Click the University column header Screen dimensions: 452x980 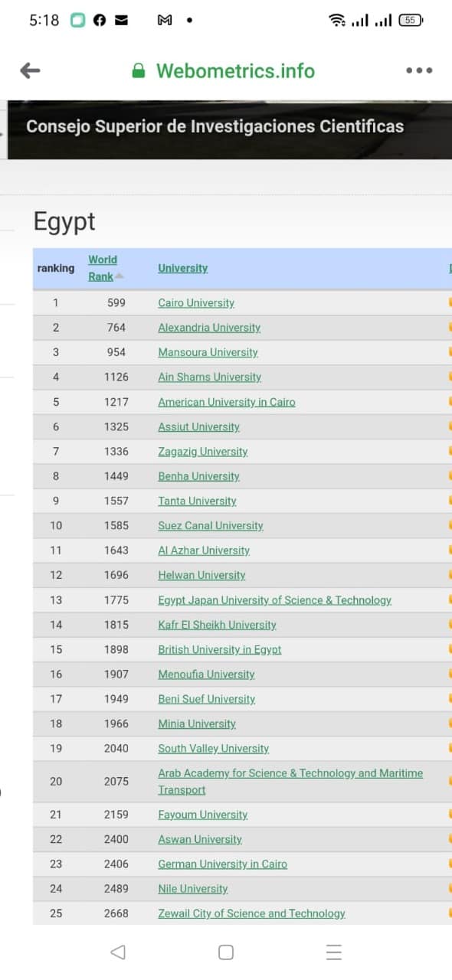pyautogui.click(x=183, y=268)
